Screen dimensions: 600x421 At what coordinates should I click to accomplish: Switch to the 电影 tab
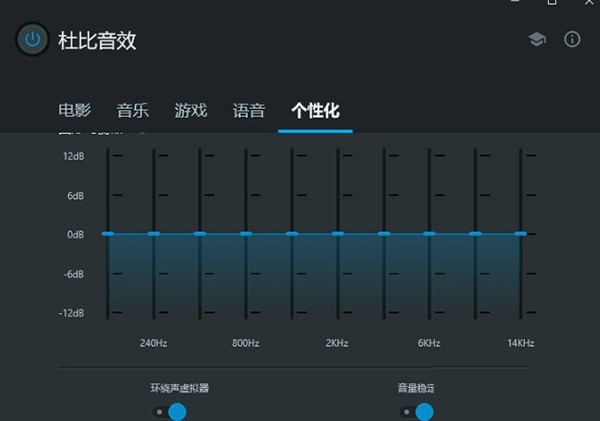click(75, 110)
